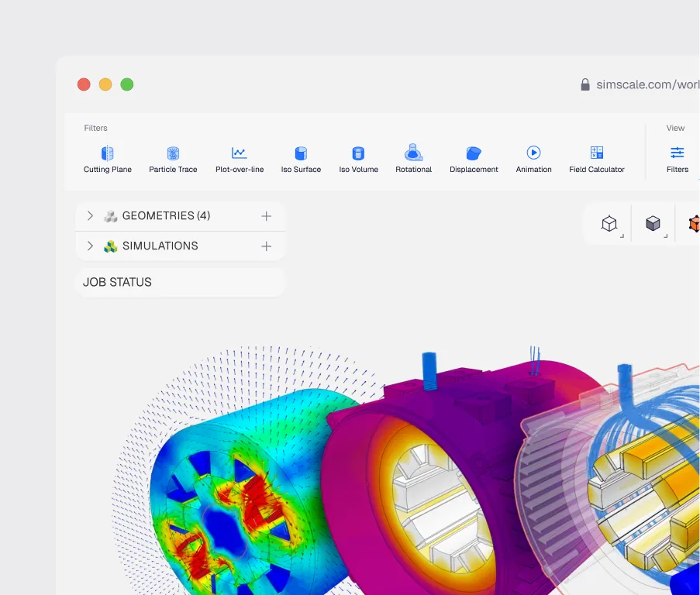Open the JOB STATUS panel
700x595 pixels.
[x=181, y=282]
